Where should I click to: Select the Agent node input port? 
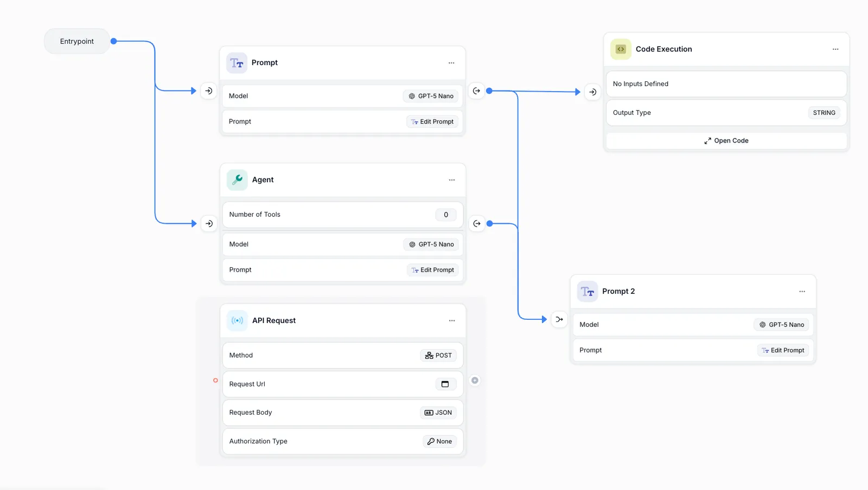coord(209,223)
